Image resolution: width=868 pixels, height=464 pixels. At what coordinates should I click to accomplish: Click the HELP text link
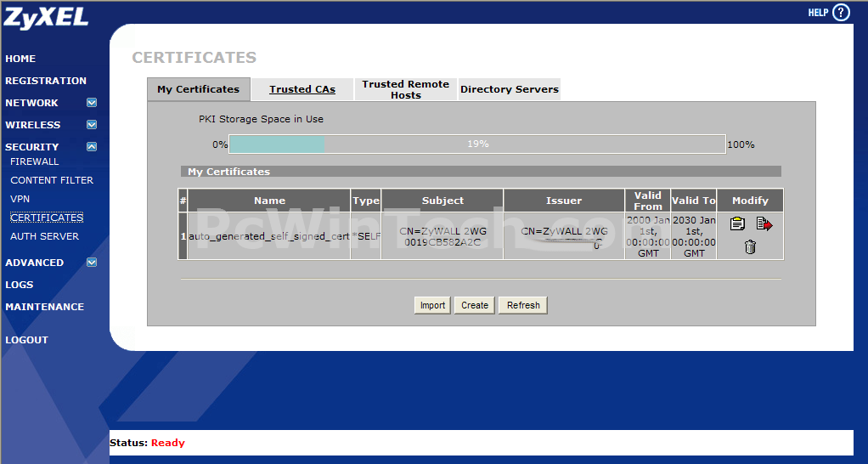pos(818,13)
